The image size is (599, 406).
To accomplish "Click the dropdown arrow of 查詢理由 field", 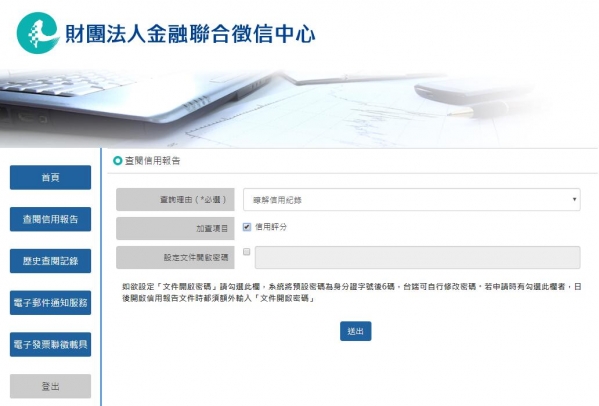I will pyautogui.click(x=574, y=199).
